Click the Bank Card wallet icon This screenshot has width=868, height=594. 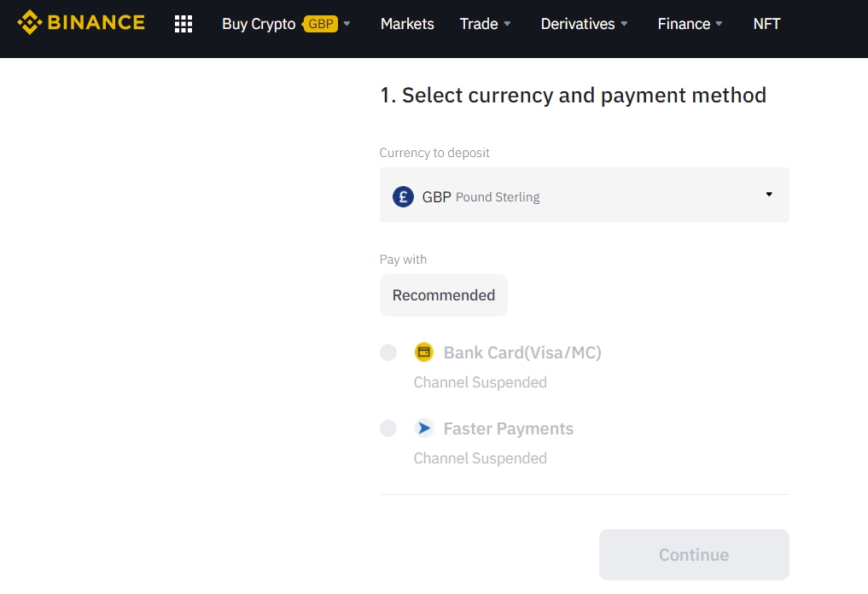424,352
